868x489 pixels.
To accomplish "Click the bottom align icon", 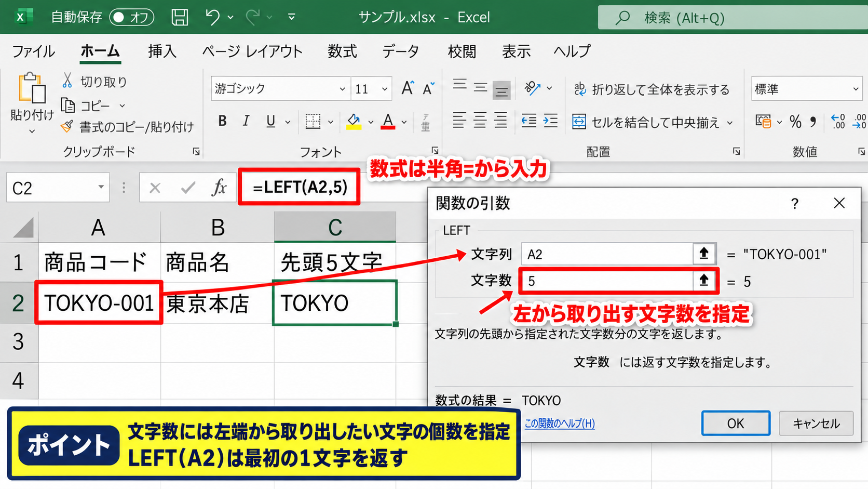I will (501, 90).
